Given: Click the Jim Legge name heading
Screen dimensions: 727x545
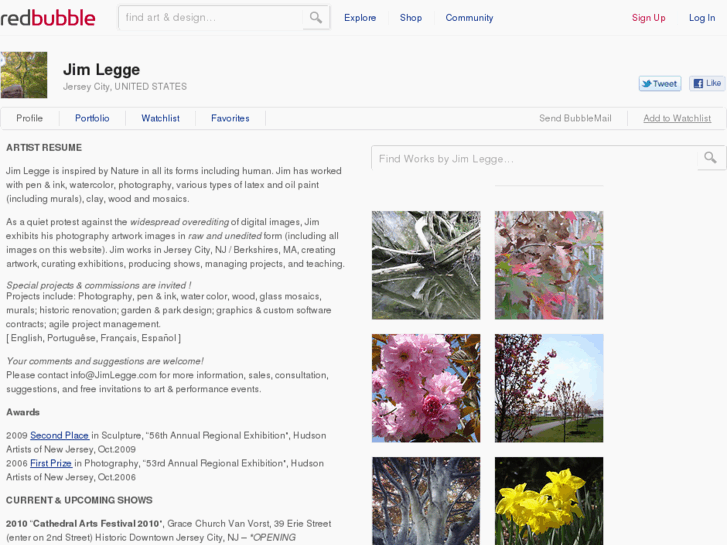Looking at the screenshot, I should pyautogui.click(x=101, y=70).
